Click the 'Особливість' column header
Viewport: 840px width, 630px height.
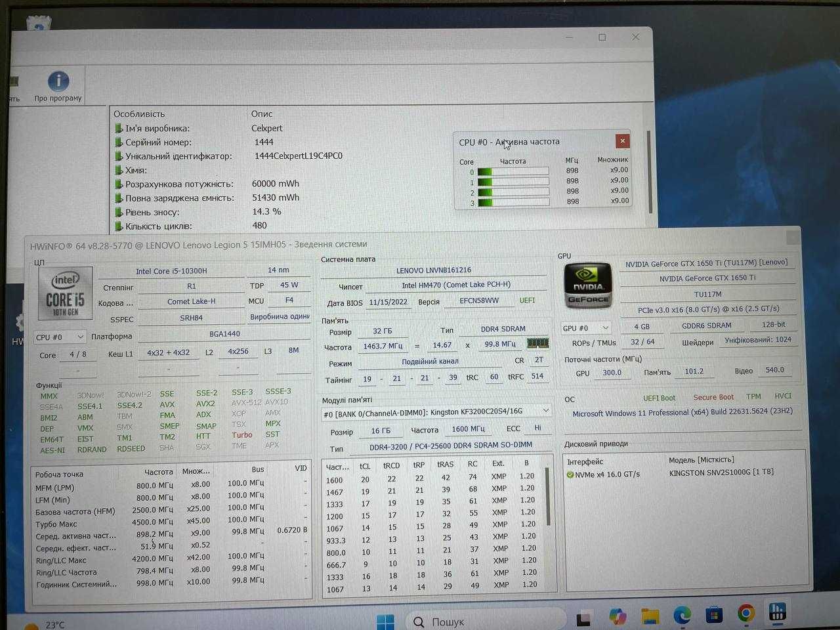[138, 114]
